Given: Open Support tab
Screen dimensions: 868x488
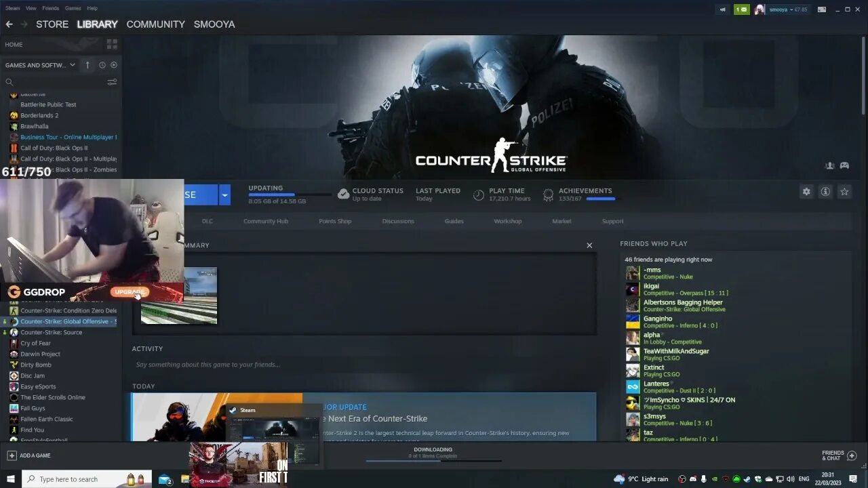Looking at the screenshot, I should pyautogui.click(x=612, y=221).
